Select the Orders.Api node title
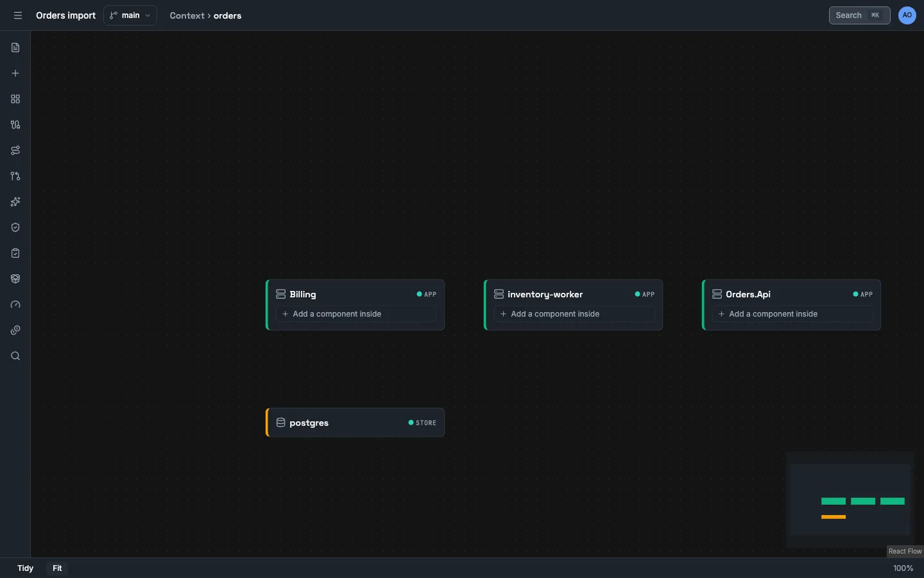The image size is (924, 578). (x=748, y=294)
